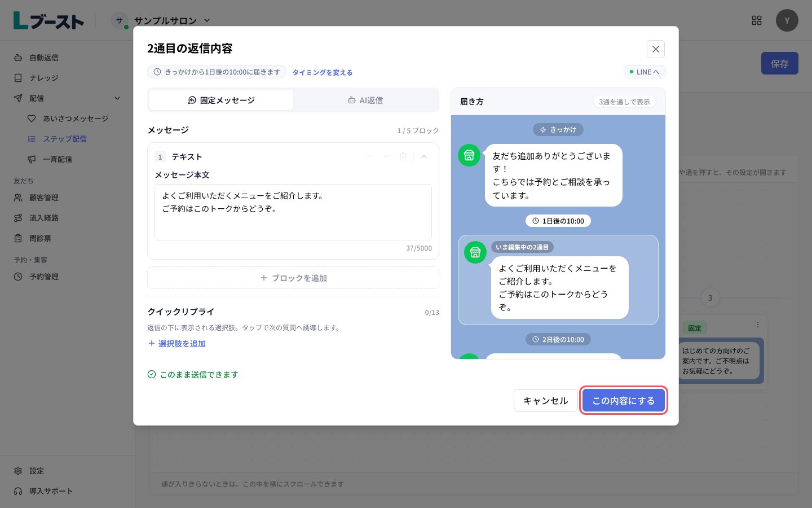Click the clock chip きっかけから1日後の10:00に届きます
The width and height of the screenshot is (812, 508).
[x=217, y=72]
